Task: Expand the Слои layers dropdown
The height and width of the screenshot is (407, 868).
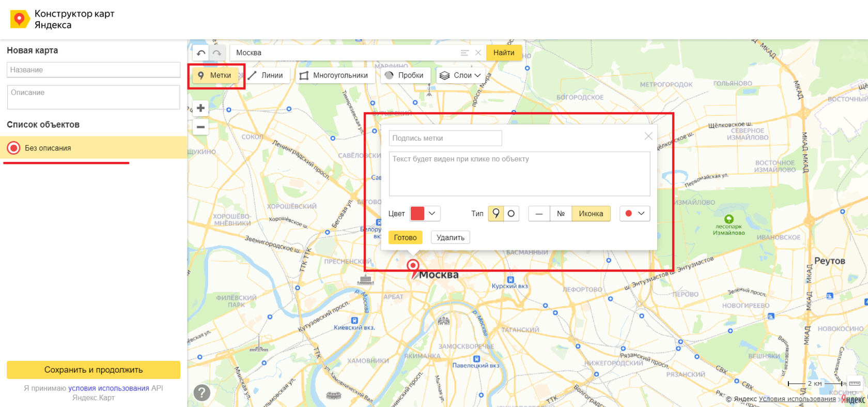Action: (460, 76)
